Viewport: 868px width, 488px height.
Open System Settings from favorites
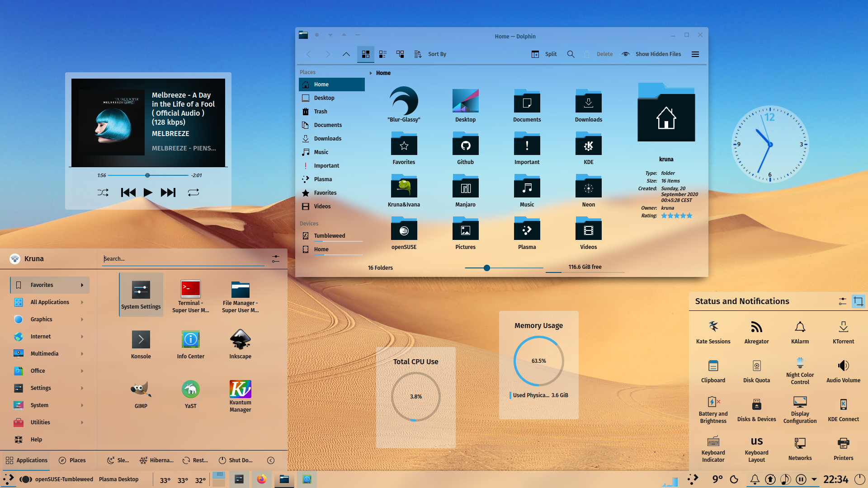141,295
